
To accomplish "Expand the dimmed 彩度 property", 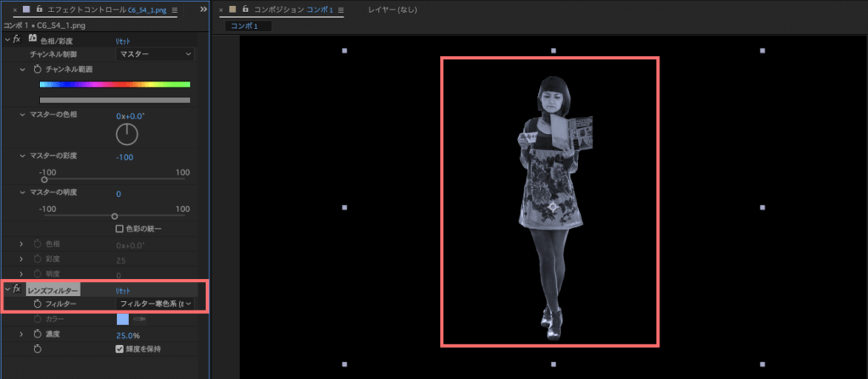I will click(21, 259).
